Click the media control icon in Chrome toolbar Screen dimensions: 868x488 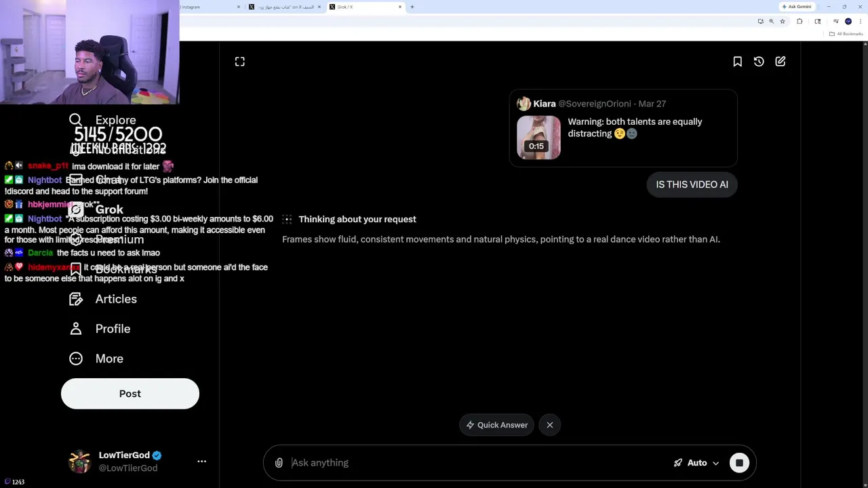point(835,22)
